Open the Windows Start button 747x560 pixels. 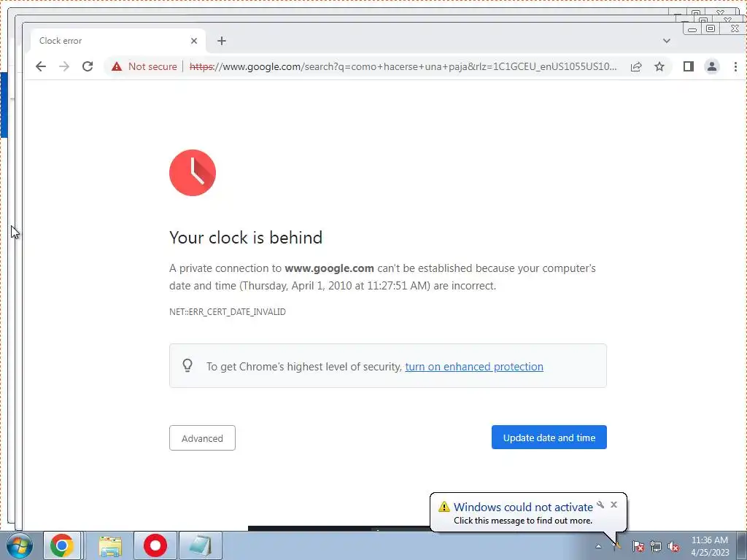20,545
